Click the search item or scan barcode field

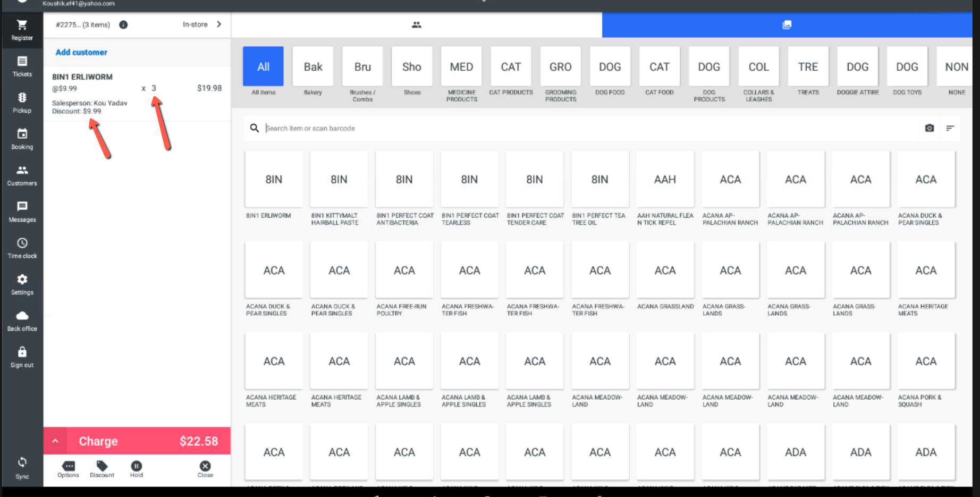coord(585,128)
